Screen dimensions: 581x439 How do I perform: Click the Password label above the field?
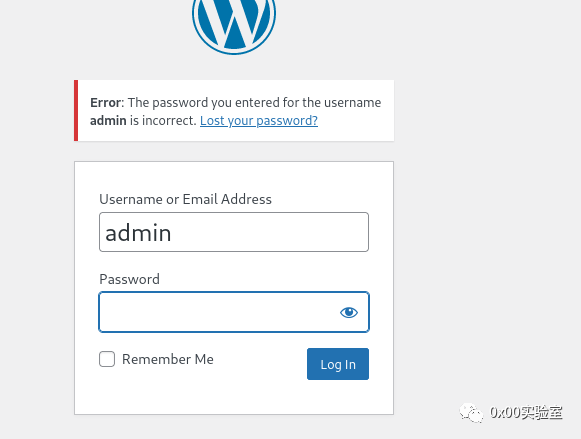[x=129, y=279]
